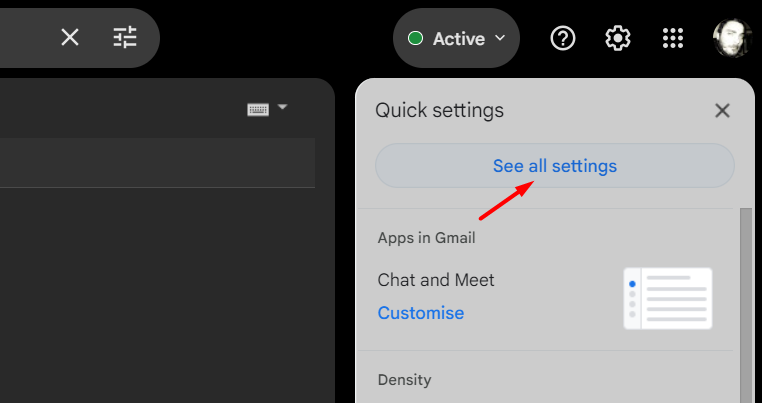Click the Density section heading
This screenshot has width=762, height=403.
pyautogui.click(x=404, y=380)
